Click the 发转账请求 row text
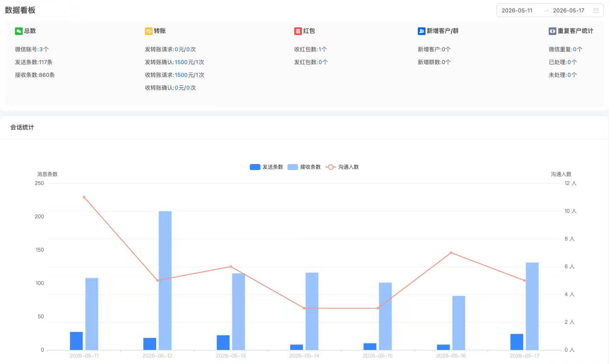This screenshot has height=364, width=609. click(x=170, y=50)
